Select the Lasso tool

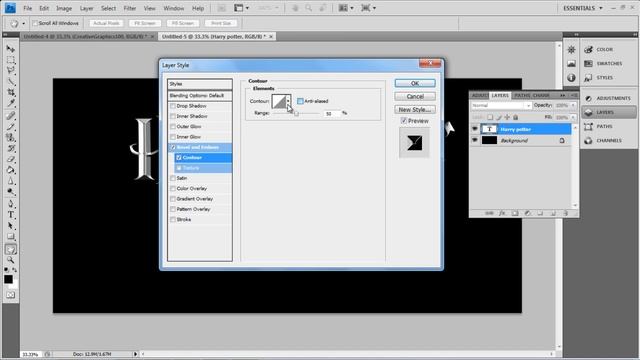11,71
